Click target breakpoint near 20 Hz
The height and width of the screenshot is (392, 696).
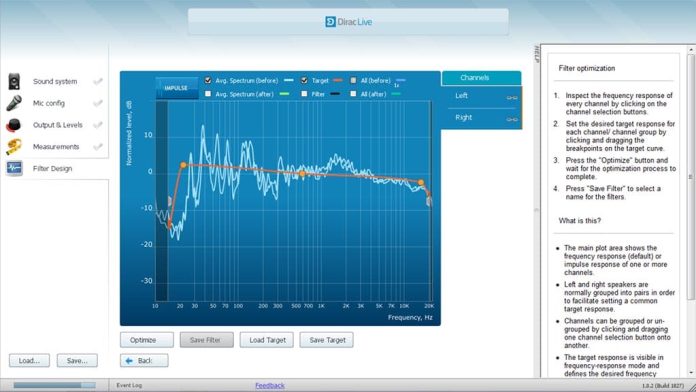(x=183, y=165)
